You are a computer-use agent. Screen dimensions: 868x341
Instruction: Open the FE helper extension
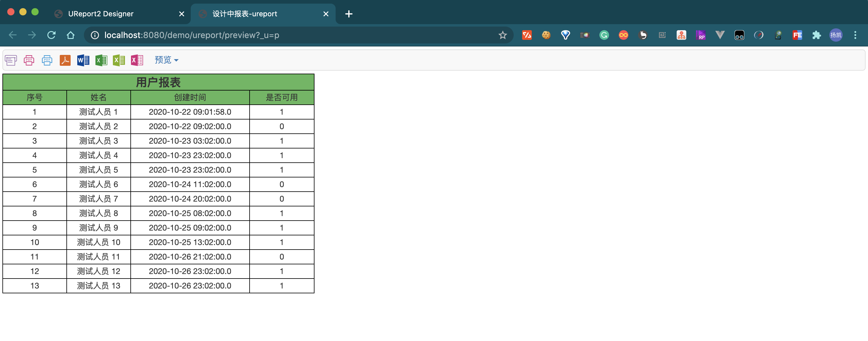pos(797,35)
